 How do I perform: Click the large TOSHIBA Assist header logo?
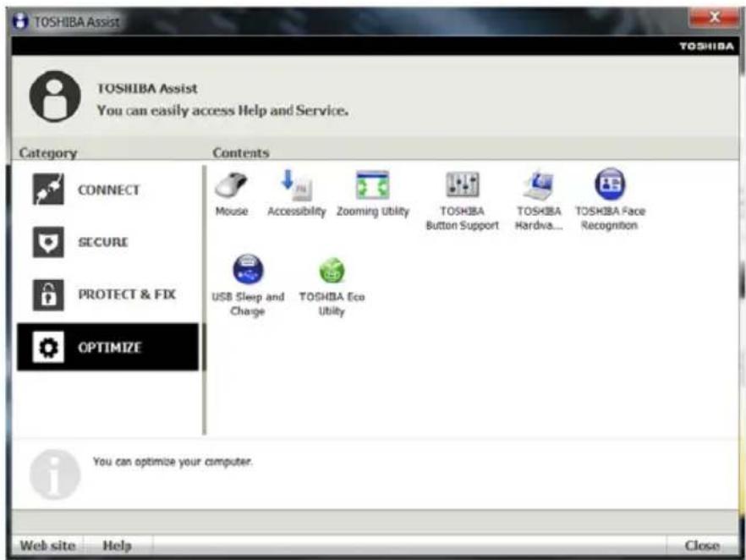(55, 96)
